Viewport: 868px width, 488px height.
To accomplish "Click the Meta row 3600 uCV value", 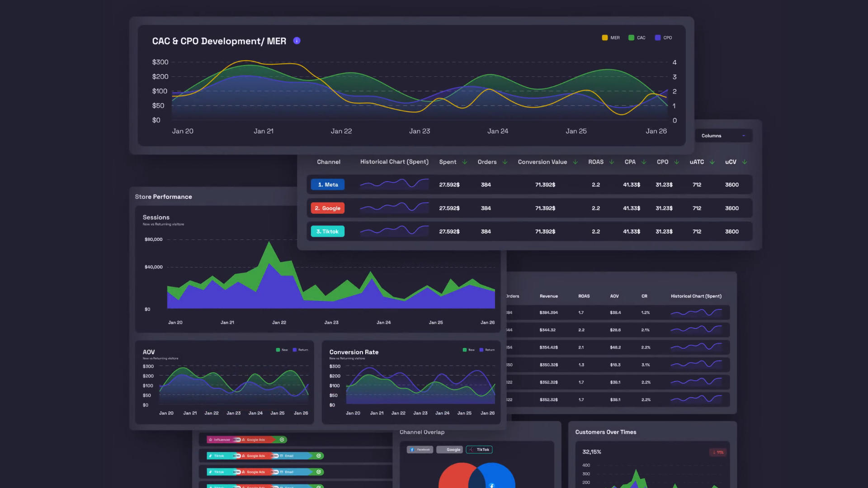I will point(732,184).
